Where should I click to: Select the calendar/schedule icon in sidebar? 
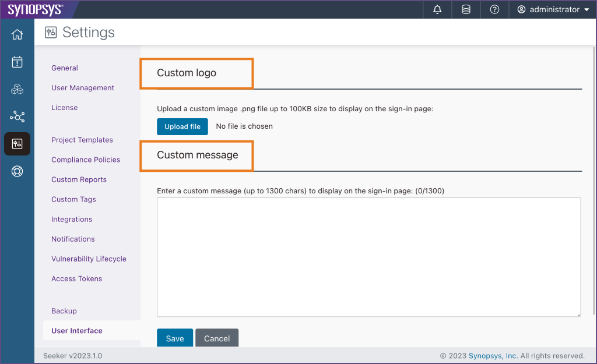tap(17, 61)
